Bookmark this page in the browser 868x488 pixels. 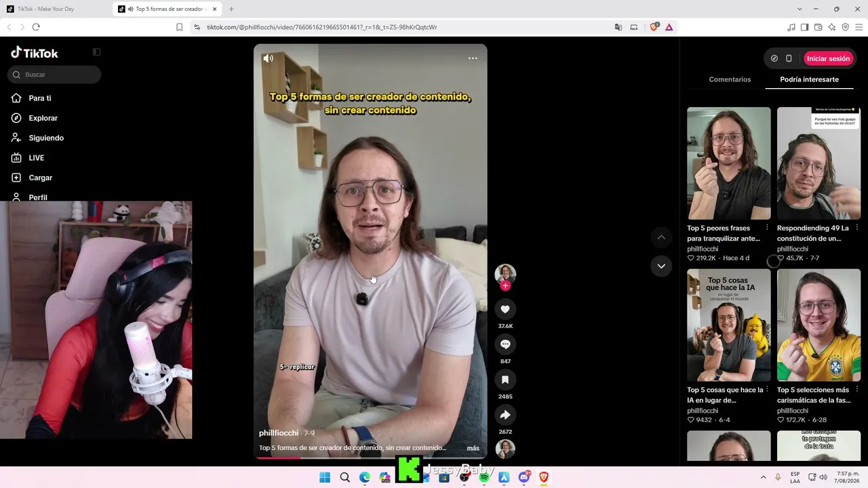point(179,27)
